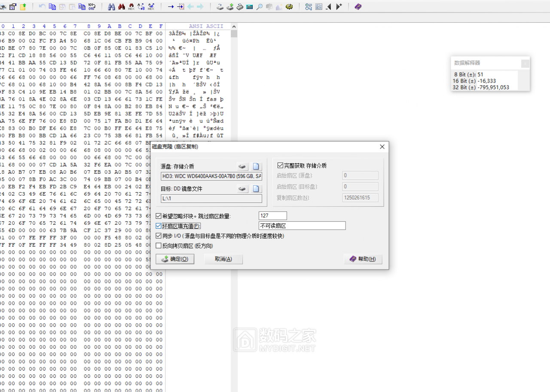Click the black left triangle icon
Viewport: 550px width, 392px height.
(329, 6)
